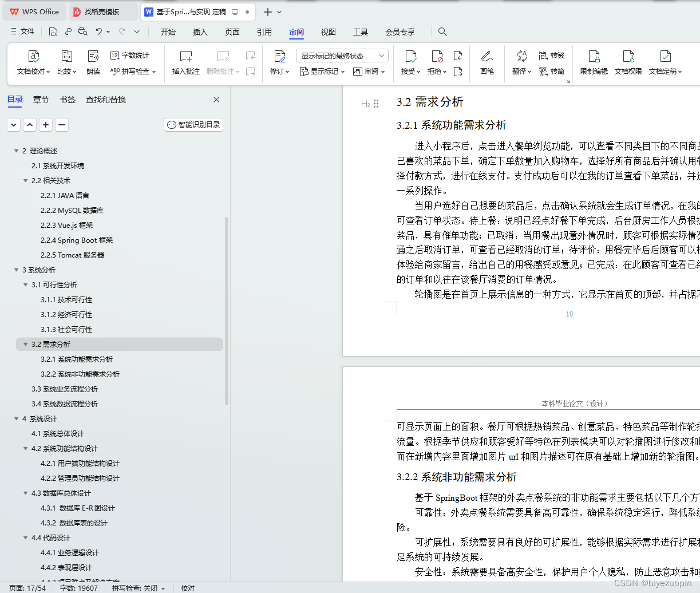Close the navigation pane with X

tap(216, 100)
